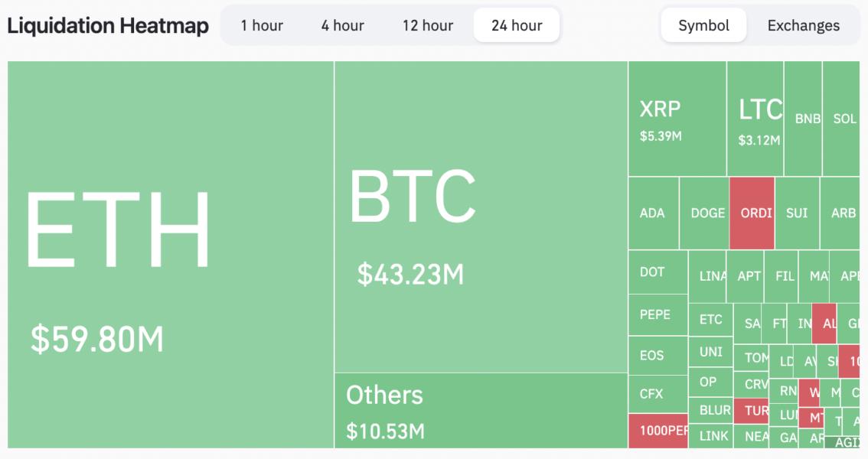Select the red ORDI tile
Viewport: 868px width, 459px height.
(x=751, y=213)
